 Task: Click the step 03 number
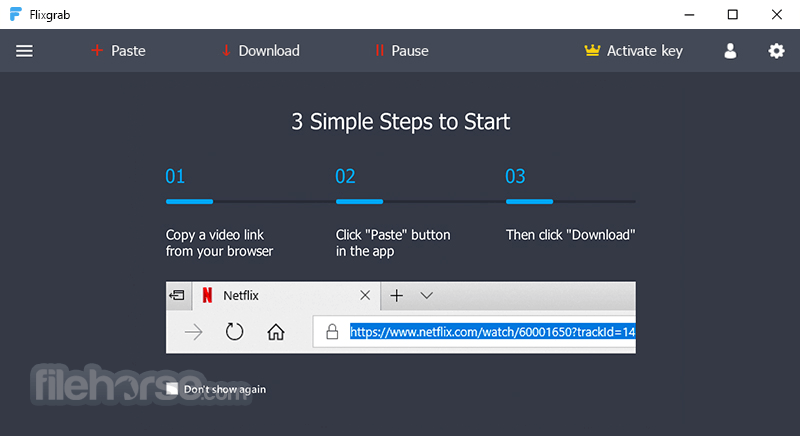tap(515, 176)
